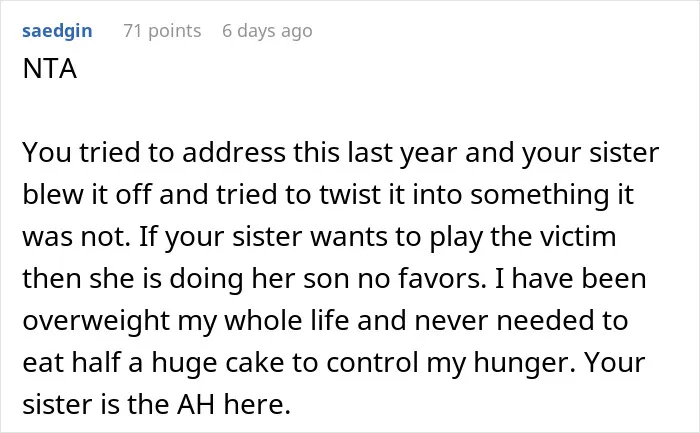Viewport: 700px width, 433px height.
Task: Click the line starting 'overweight my whole life'
Action: pyautogui.click(x=325, y=321)
